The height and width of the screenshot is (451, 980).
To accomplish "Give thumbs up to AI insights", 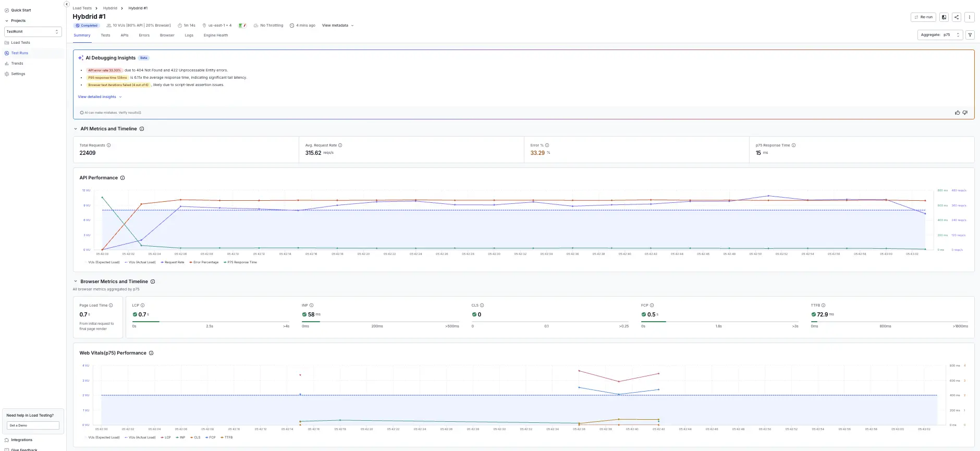I will (x=957, y=113).
